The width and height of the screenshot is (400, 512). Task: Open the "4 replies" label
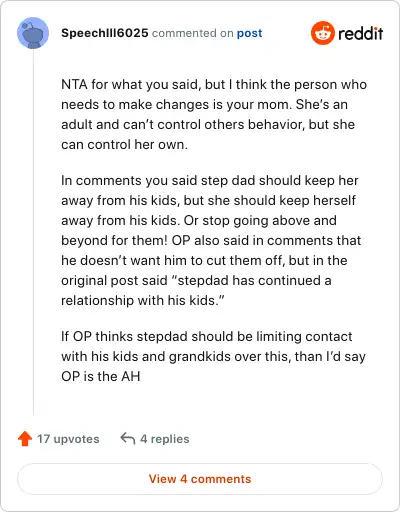[x=165, y=439]
